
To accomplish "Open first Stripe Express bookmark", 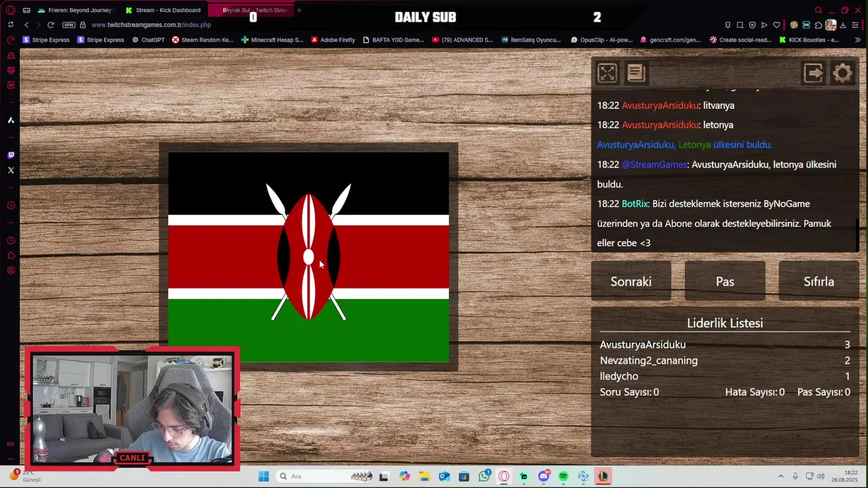I will point(46,40).
